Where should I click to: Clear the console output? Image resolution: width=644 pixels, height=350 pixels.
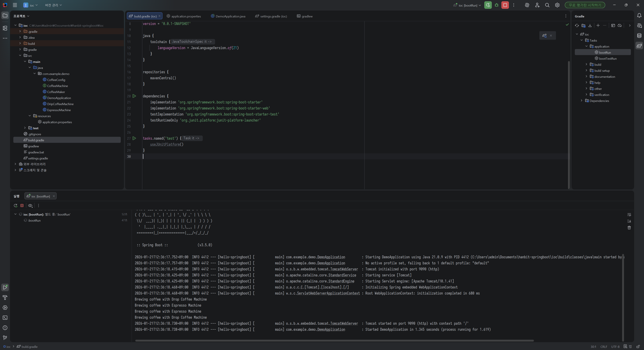click(x=629, y=228)
